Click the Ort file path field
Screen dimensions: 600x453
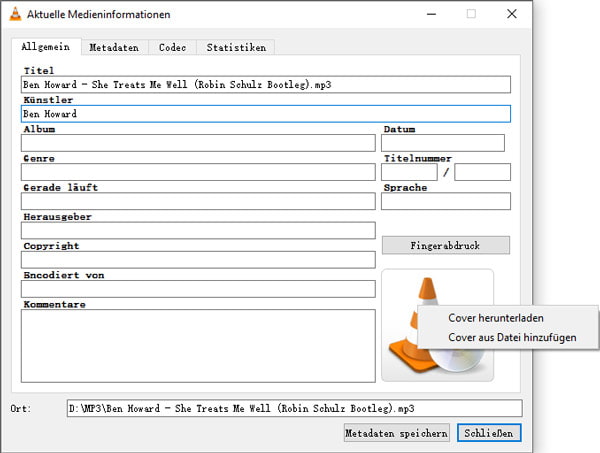coord(295,408)
